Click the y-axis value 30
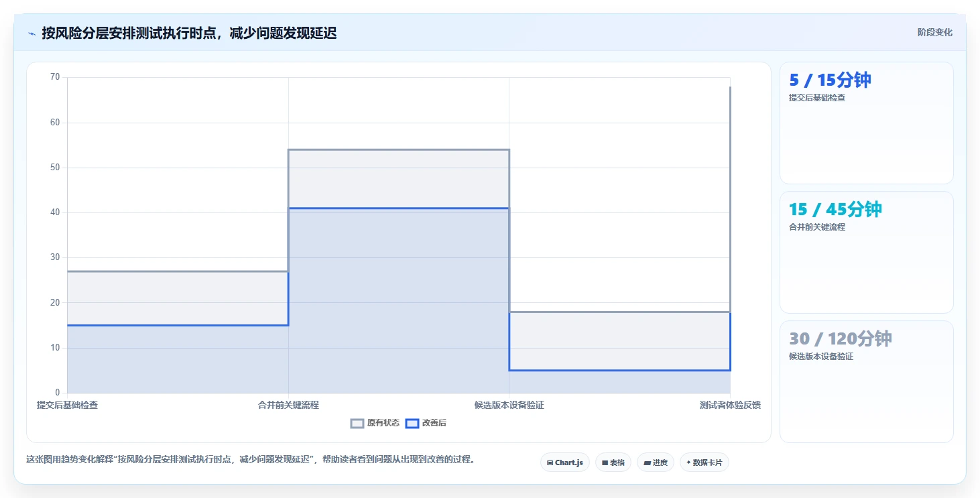This screenshot has height=498, width=980. pos(55,257)
